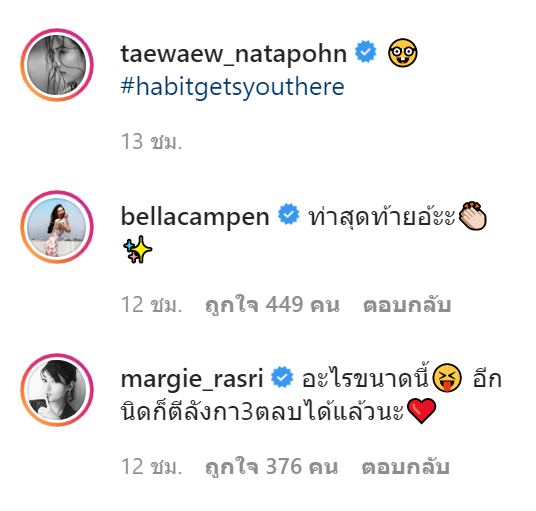Click verified badge next to bellacampen
This screenshot has height=511, width=536.
click(289, 214)
